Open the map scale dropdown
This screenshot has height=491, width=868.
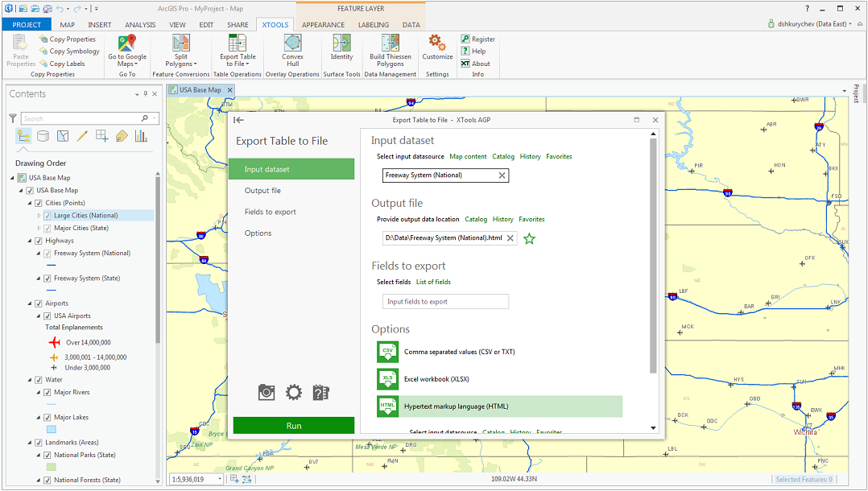(220, 480)
